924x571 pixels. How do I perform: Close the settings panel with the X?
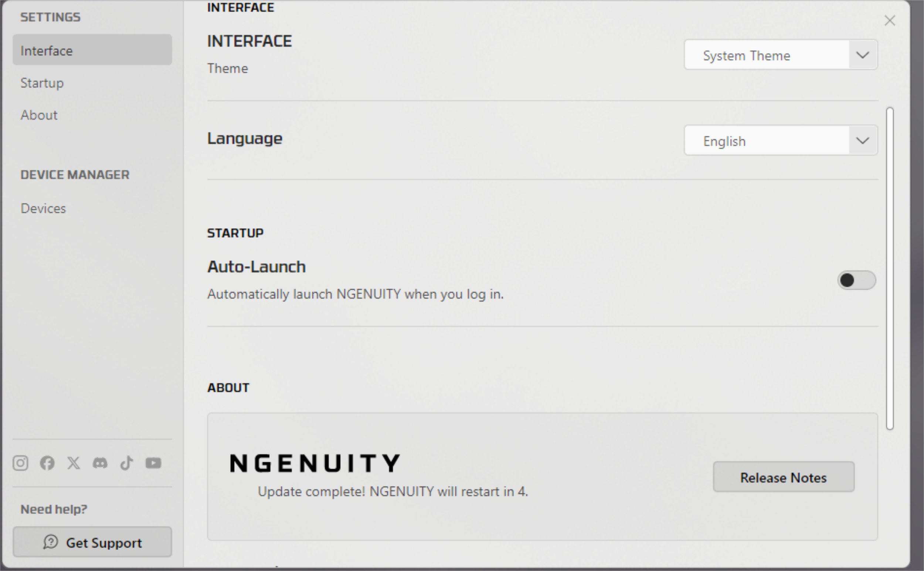[890, 20]
